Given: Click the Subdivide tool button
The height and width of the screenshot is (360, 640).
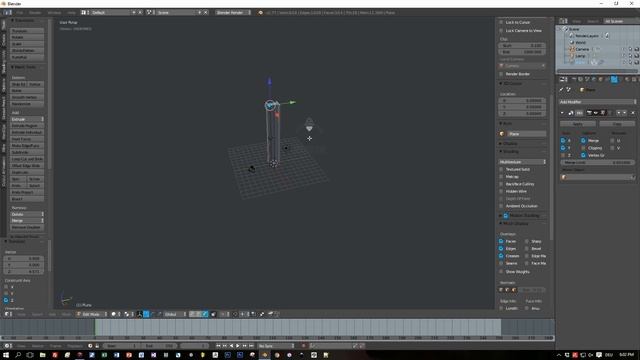Looking at the screenshot, I should coord(27,152).
